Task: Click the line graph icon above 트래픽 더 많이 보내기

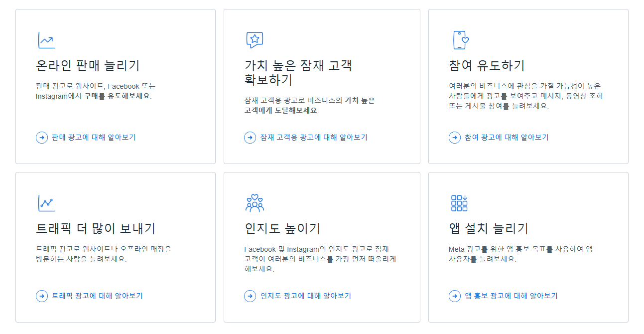Action: (x=46, y=203)
